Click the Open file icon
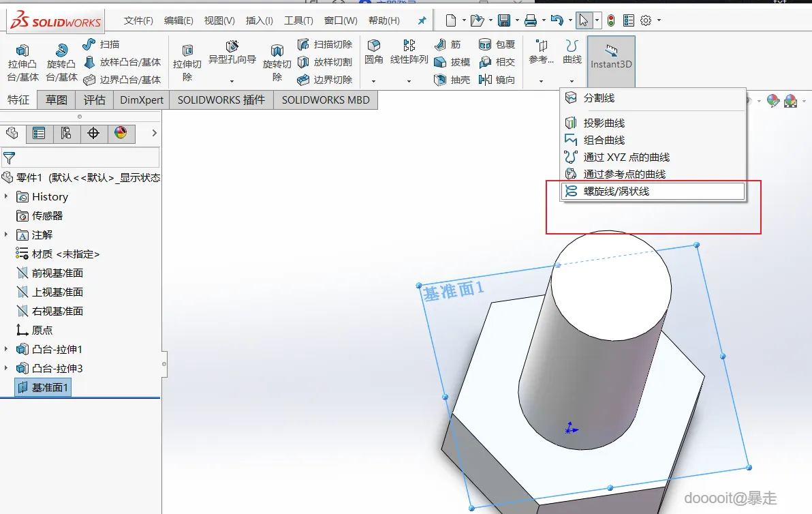812x514 pixels. tap(477, 20)
